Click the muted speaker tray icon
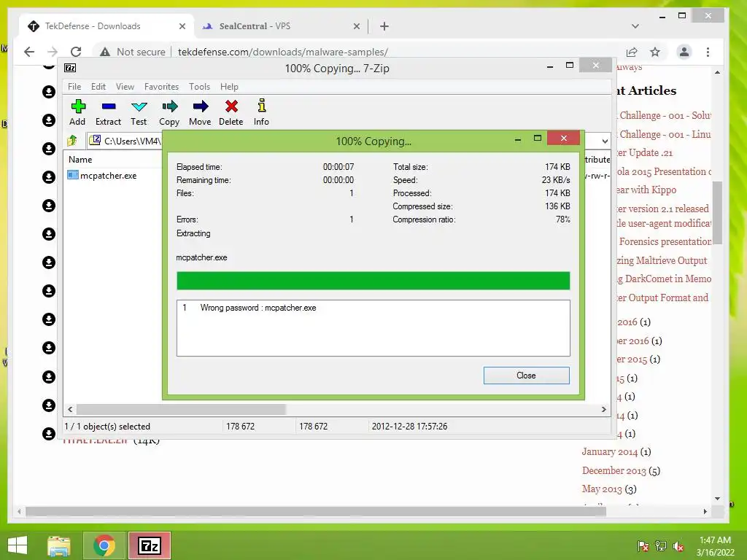This screenshot has width=747, height=560. tap(678, 546)
